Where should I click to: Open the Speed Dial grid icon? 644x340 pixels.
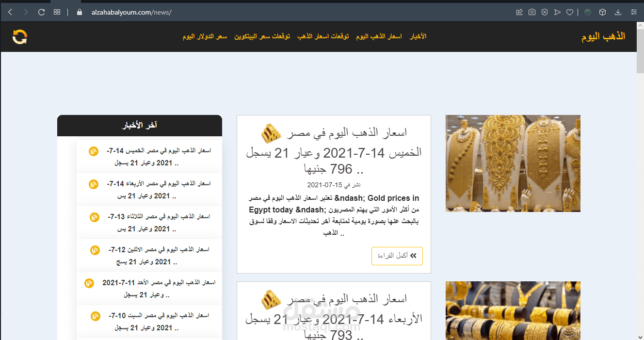coord(57,12)
